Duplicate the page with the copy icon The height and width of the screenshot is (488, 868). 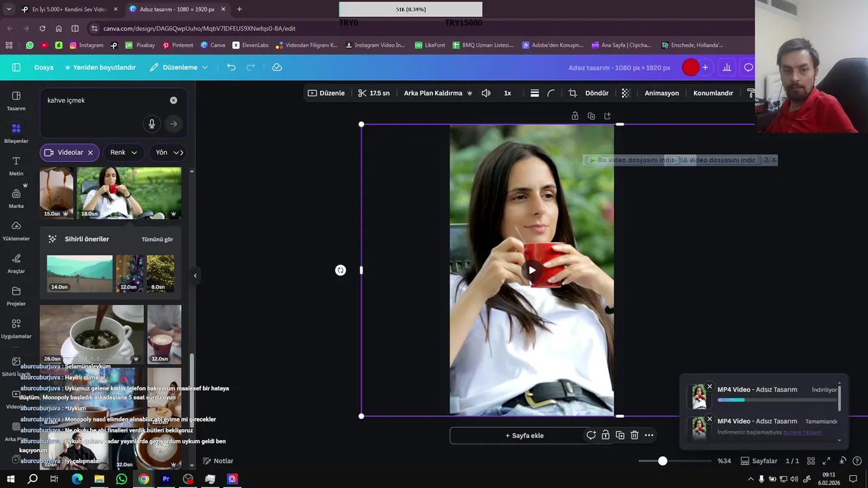pos(620,435)
